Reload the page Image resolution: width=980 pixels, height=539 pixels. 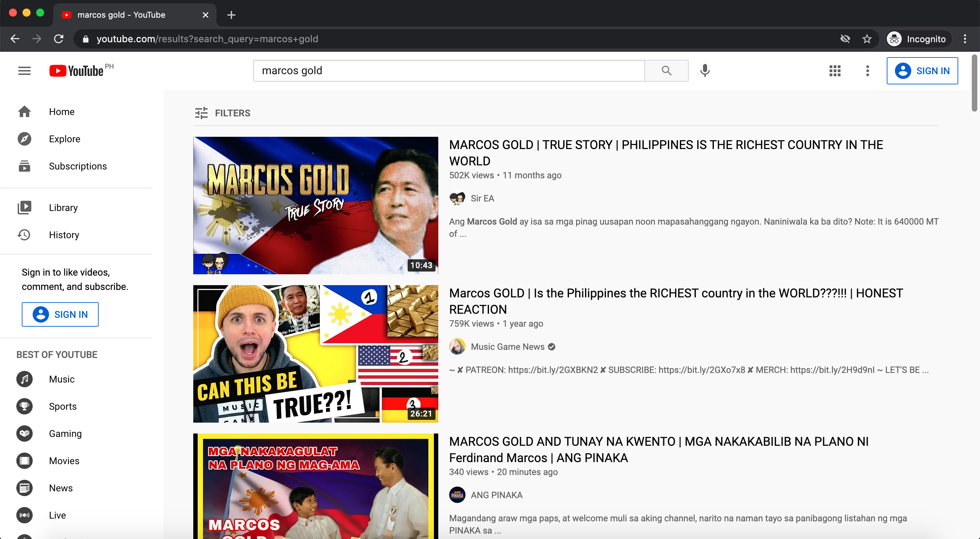point(59,39)
